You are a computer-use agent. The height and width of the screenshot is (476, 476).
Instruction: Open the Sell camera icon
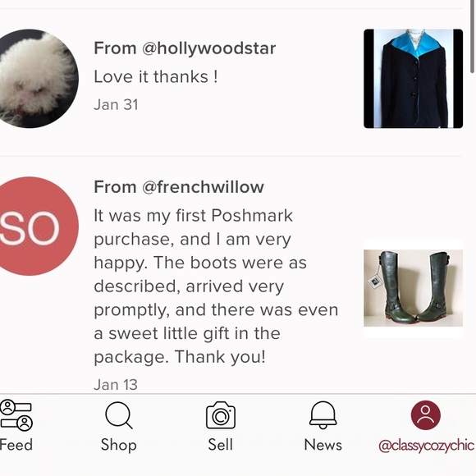click(221, 415)
